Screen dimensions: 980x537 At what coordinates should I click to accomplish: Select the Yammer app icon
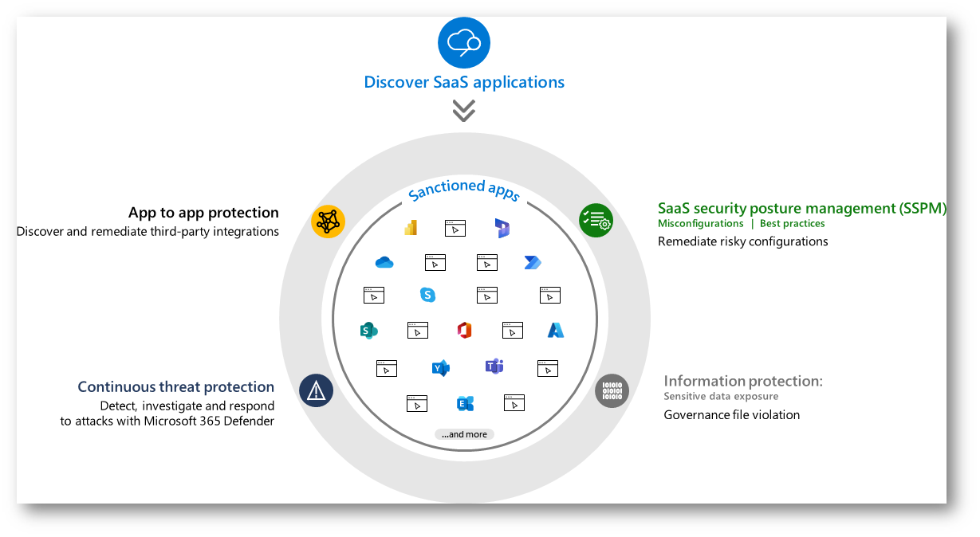click(x=440, y=368)
